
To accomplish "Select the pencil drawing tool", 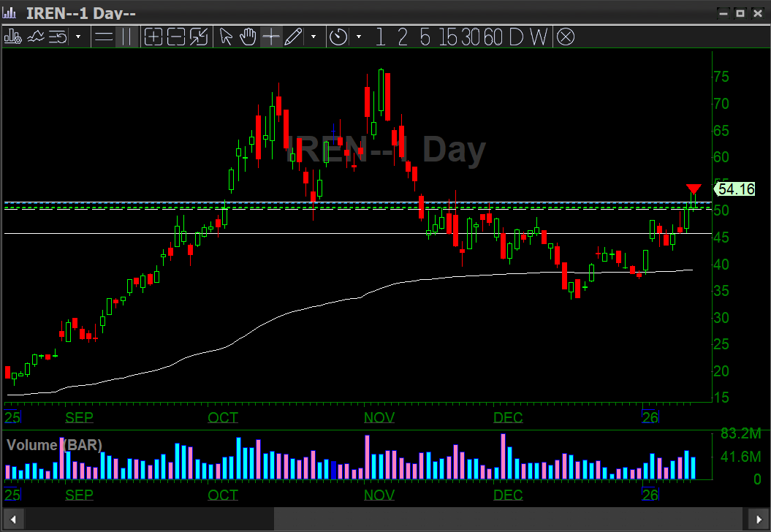I will [294, 37].
